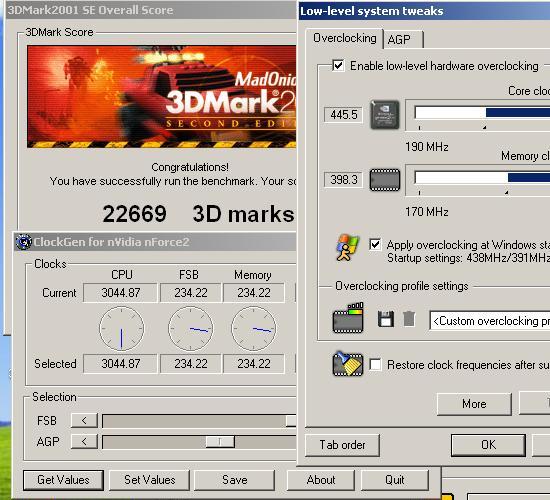
Task: Click the ClockGen title bar icon
Action: (24, 242)
